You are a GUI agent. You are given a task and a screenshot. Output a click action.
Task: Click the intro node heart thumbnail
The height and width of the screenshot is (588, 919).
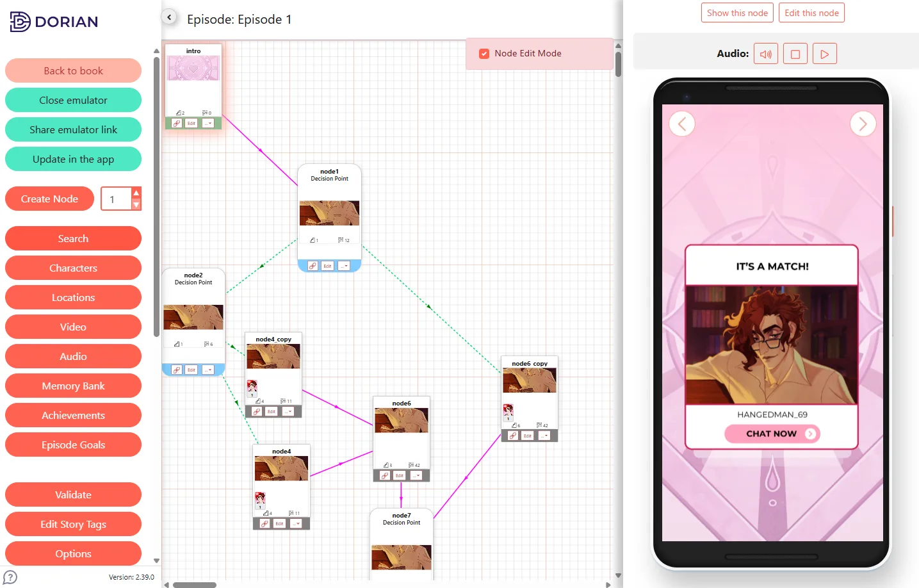(193, 68)
